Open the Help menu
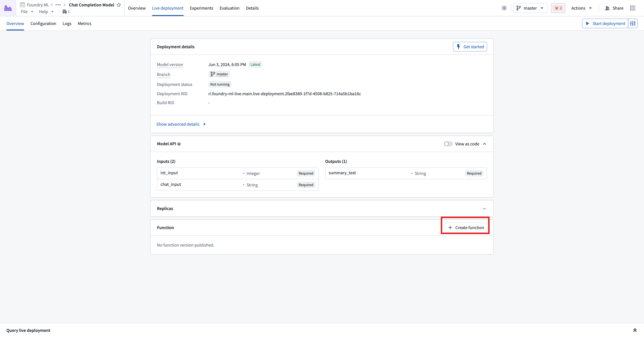Image resolution: width=644 pixels, height=337 pixels. (x=46, y=12)
